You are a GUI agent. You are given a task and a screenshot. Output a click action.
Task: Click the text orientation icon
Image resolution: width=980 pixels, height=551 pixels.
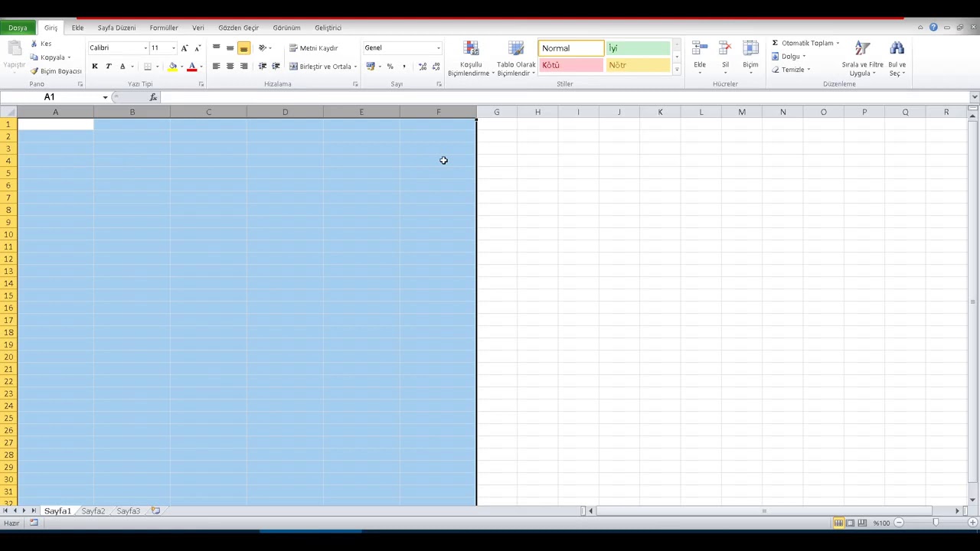click(x=263, y=47)
